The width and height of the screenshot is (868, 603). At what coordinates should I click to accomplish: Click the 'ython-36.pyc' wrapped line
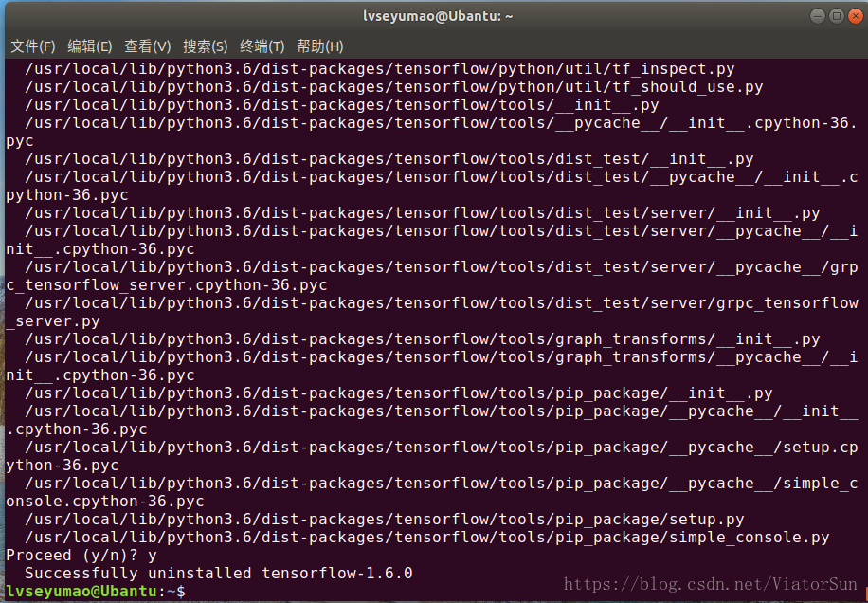(x=63, y=466)
